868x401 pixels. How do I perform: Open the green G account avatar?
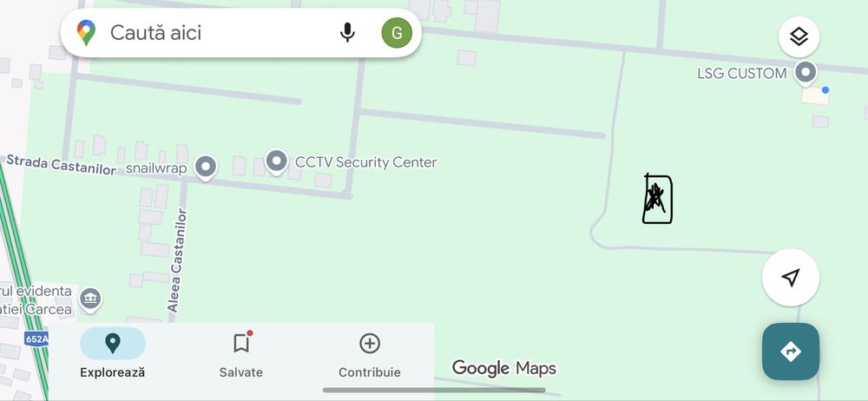coord(397,33)
